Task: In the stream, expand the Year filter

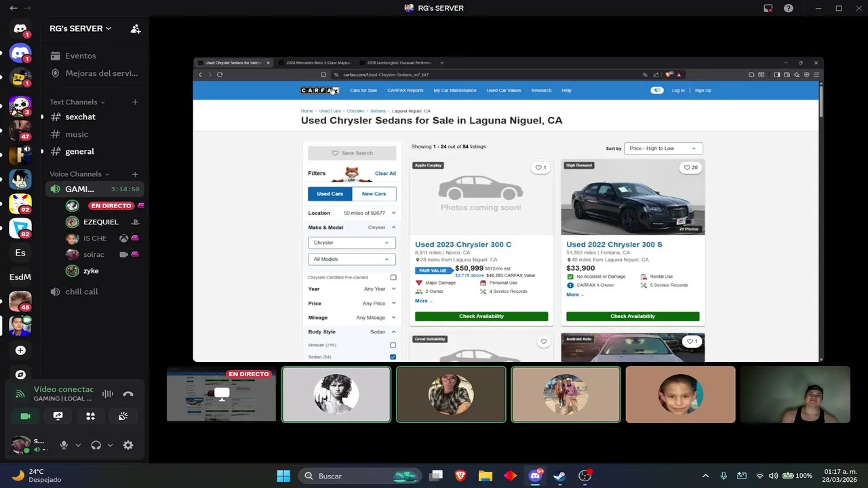Action: point(352,289)
